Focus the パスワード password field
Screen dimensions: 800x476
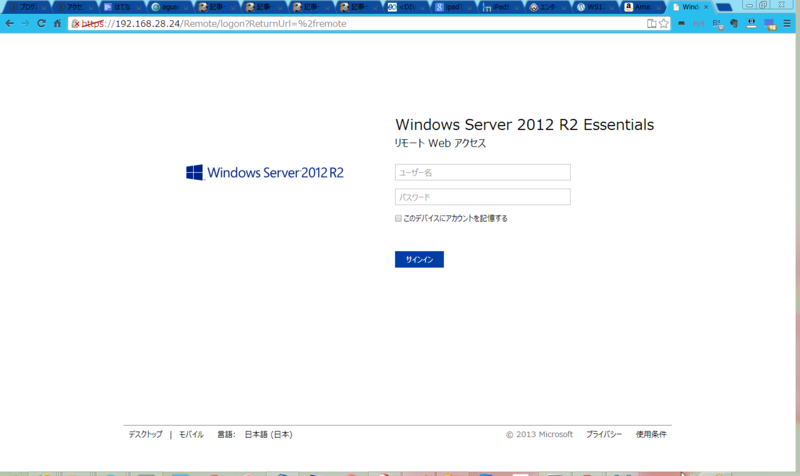coord(483,197)
